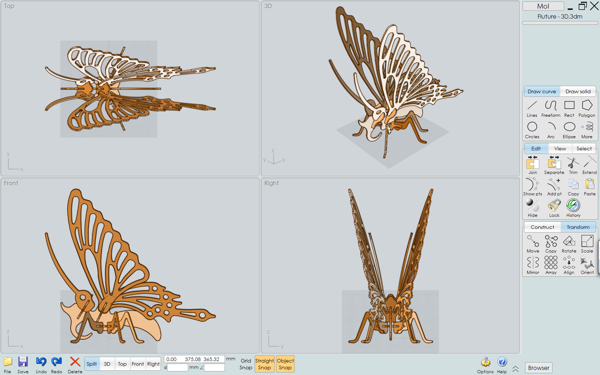Viewport: 600px width, 375px height.
Task: Toggle Grid Snap off or on
Action: (x=246, y=364)
